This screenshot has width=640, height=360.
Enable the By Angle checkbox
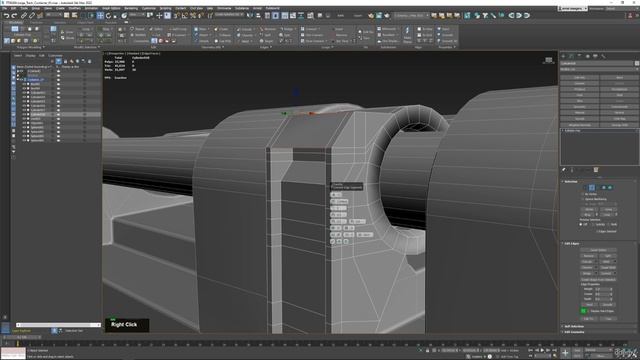[582, 204]
